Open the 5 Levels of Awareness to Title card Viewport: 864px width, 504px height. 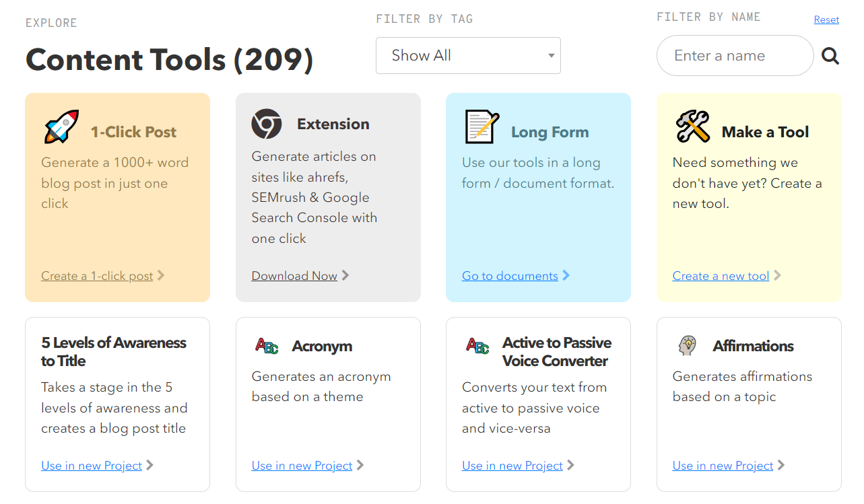click(117, 404)
